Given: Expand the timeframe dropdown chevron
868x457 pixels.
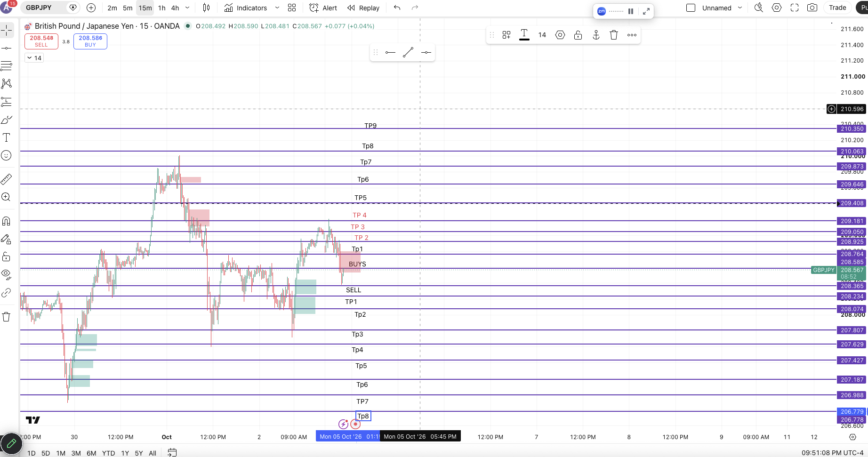Looking at the screenshot, I should (187, 8).
